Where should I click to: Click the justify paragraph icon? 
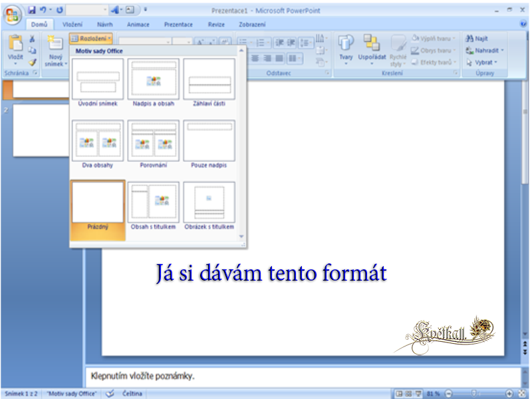(x=279, y=59)
